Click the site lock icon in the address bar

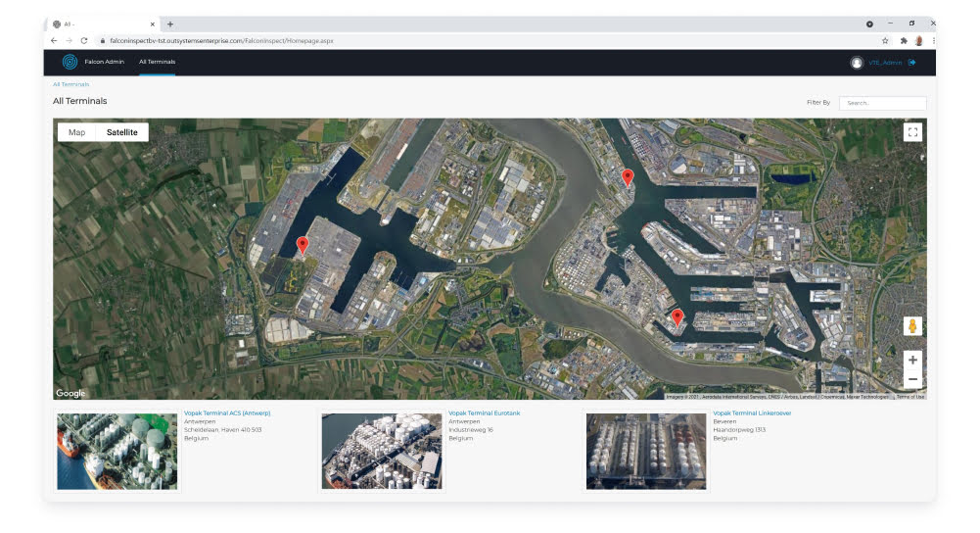point(103,41)
